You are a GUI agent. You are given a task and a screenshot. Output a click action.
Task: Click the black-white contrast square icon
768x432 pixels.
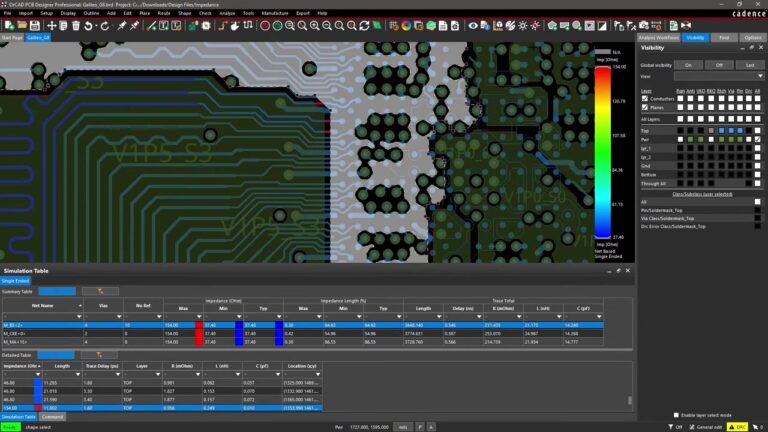coord(602,25)
